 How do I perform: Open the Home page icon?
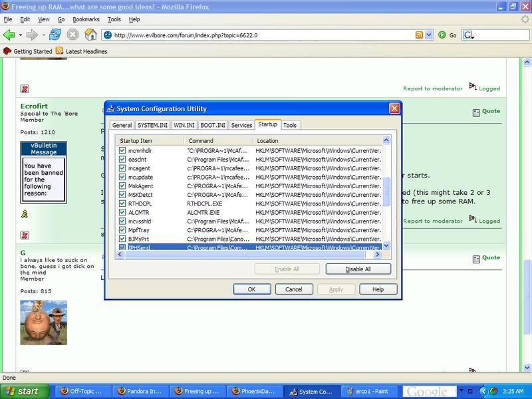90,35
